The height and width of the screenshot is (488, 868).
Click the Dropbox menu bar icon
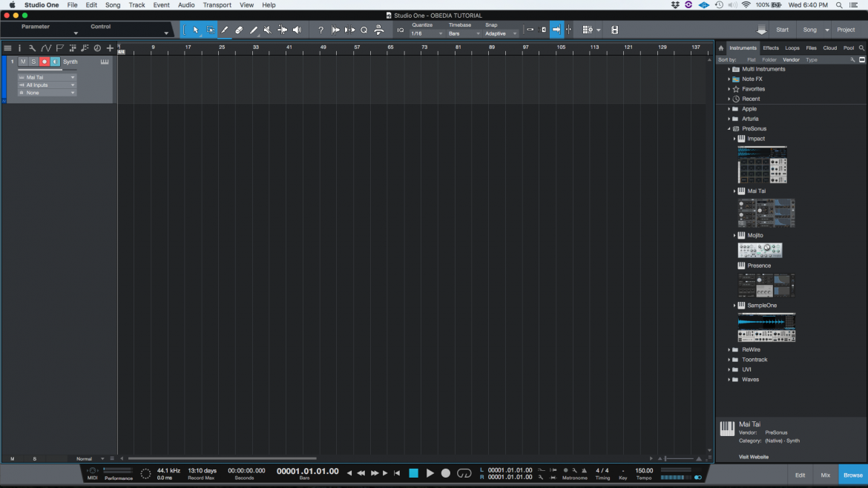[x=675, y=5]
